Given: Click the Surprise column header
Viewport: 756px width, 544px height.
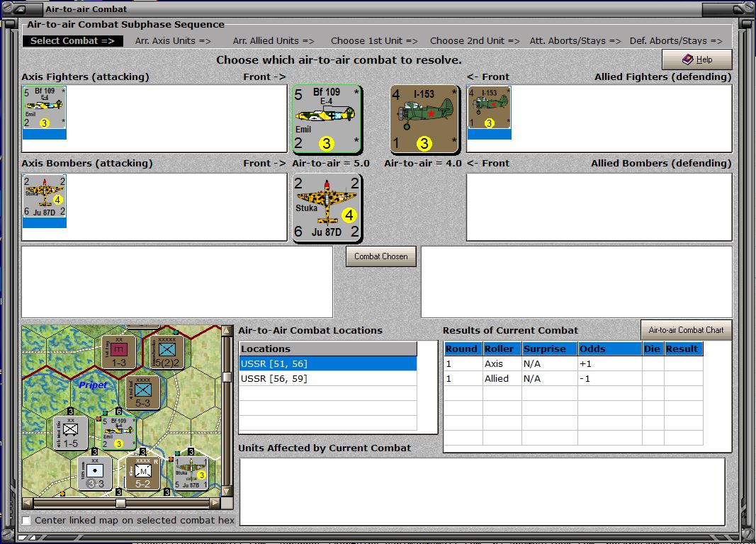Looking at the screenshot, I should tap(549, 348).
